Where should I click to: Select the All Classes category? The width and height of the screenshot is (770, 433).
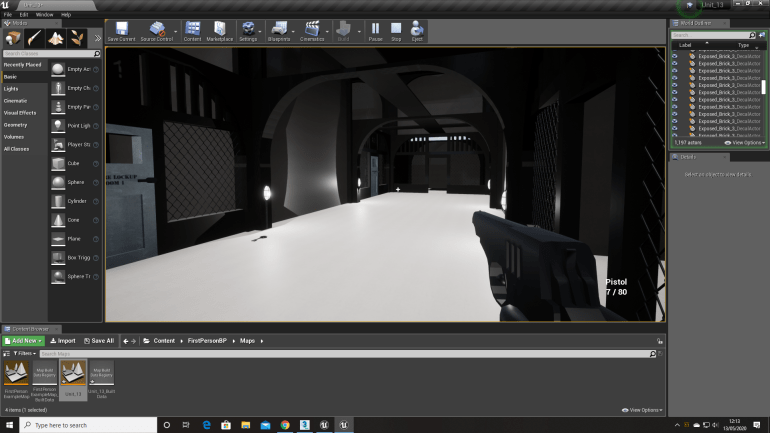[x=16, y=149]
